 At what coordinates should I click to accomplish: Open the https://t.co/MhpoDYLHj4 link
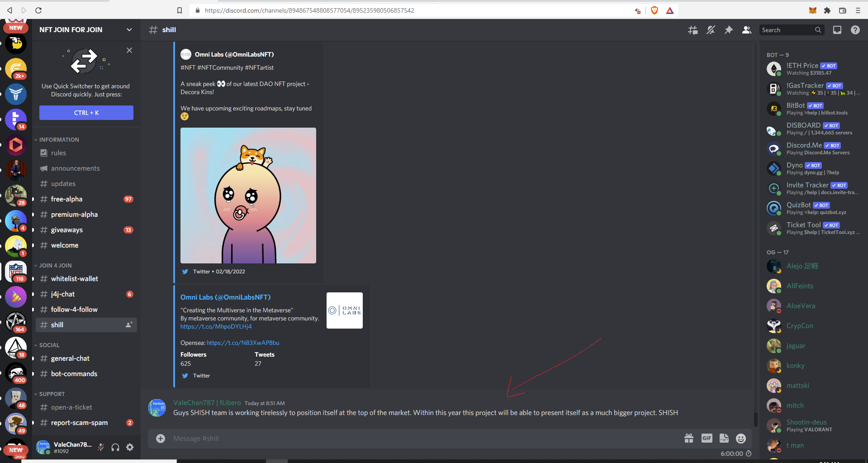point(216,327)
